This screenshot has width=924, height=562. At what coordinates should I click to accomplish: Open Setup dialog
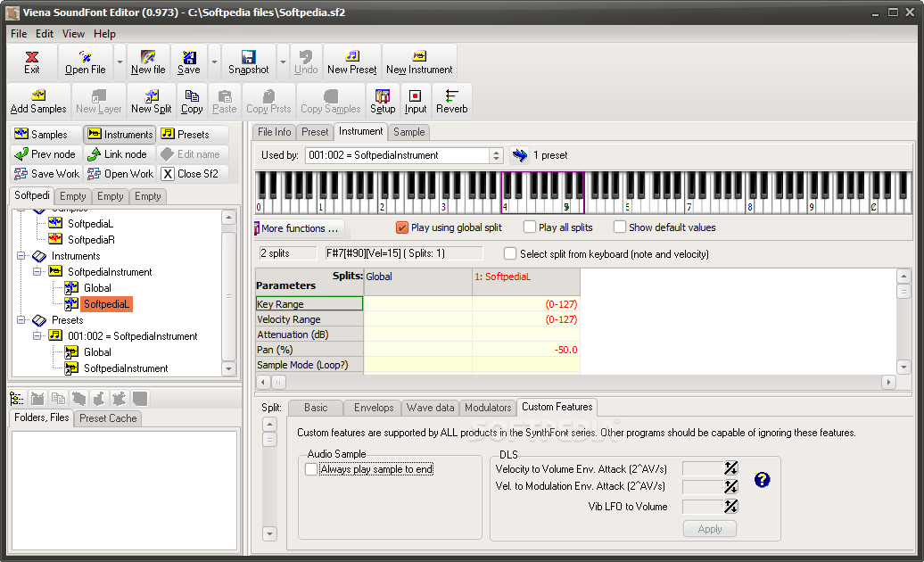(x=383, y=102)
